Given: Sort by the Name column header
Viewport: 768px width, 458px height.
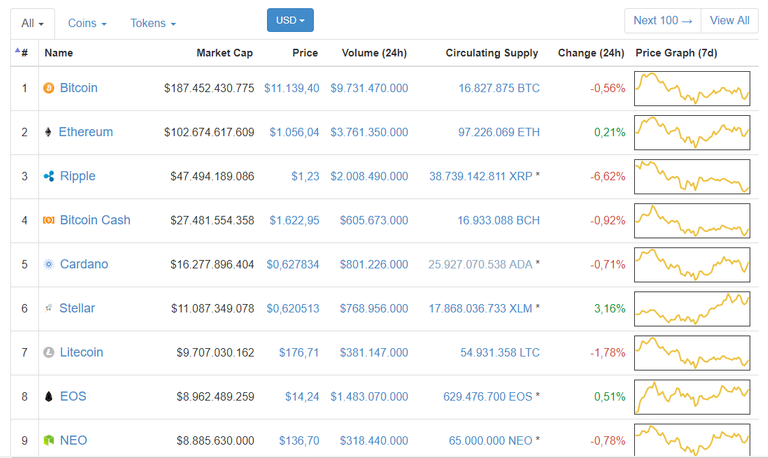Looking at the screenshot, I should [x=59, y=53].
